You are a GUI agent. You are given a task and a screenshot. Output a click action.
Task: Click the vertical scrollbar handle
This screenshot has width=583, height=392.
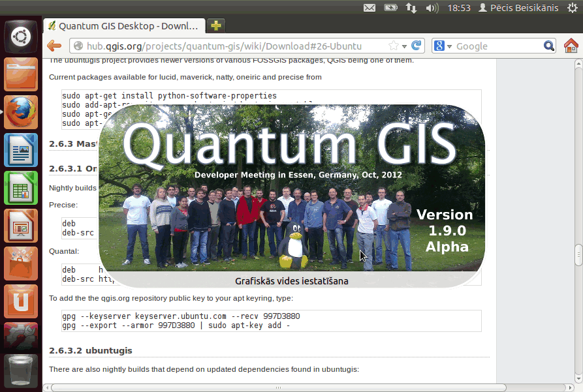(x=578, y=255)
